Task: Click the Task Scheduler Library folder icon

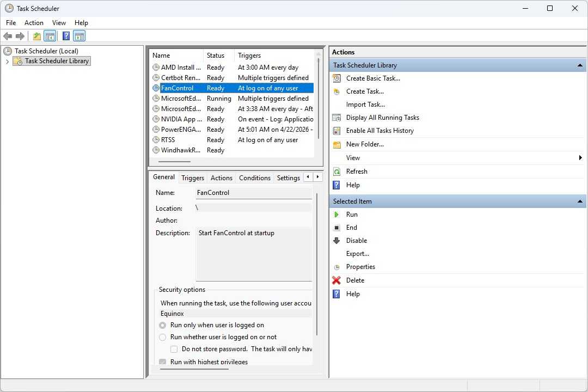Action: [x=17, y=61]
